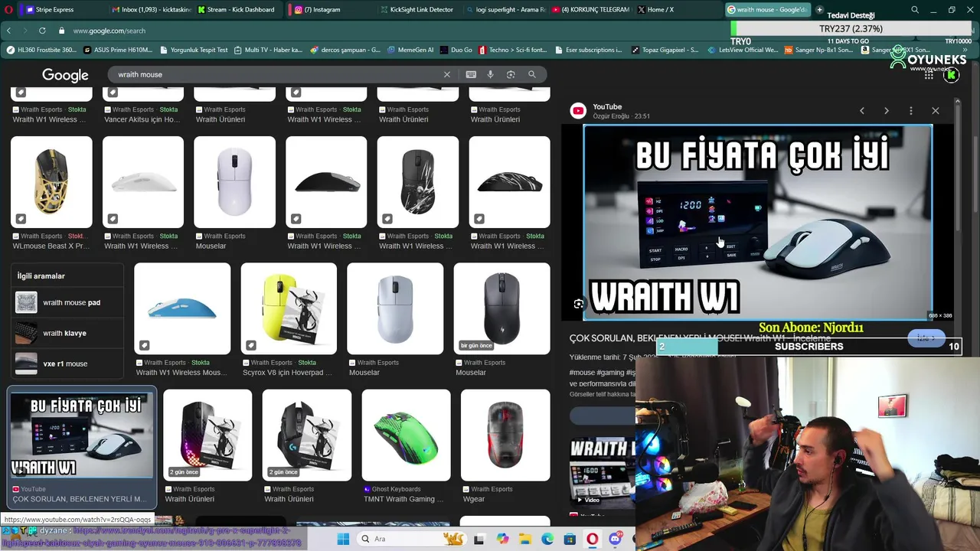980x551 pixels.
Task: Click the blue İzle button
Action: tap(926, 338)
